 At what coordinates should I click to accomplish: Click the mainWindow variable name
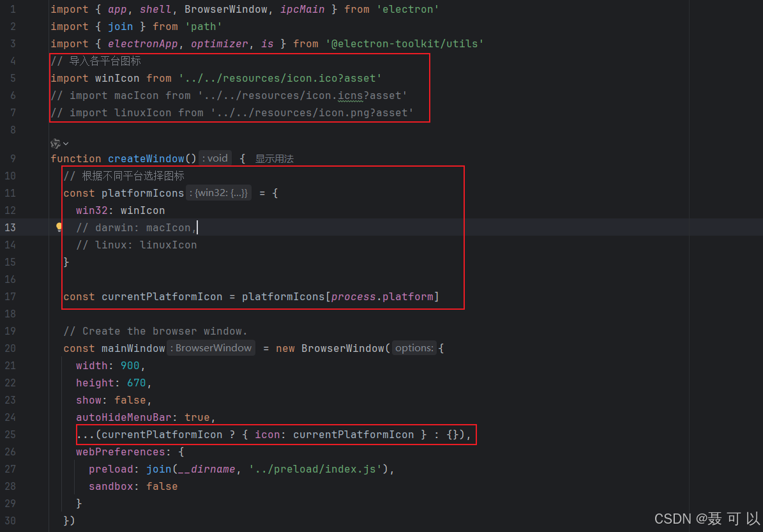tap(133, 349)
